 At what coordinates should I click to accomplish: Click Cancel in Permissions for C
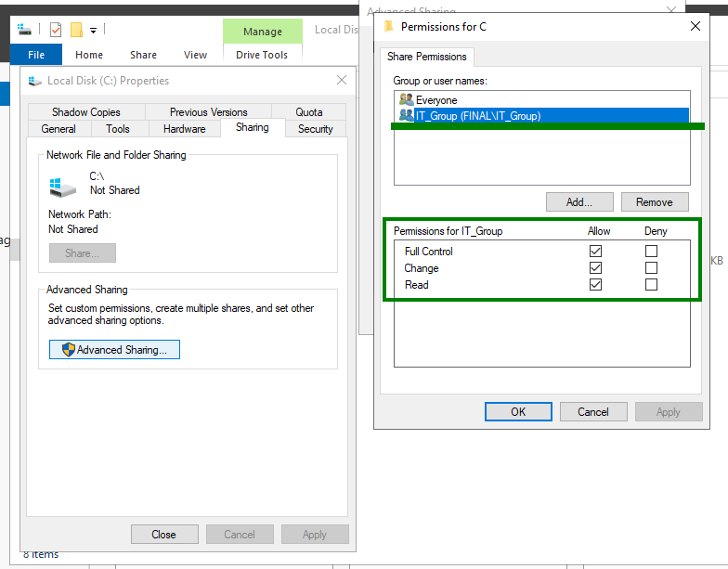[x=593, y=412]
